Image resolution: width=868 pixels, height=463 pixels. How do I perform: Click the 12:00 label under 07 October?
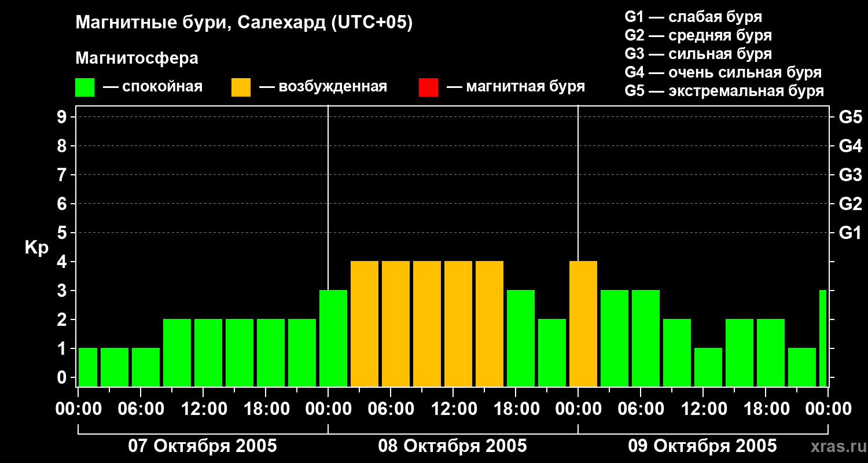click(204, 409)
